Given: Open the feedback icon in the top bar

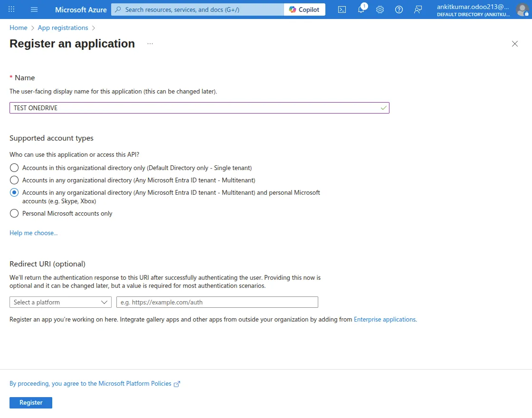Looking at the screenshot, I should pos(418,9).
